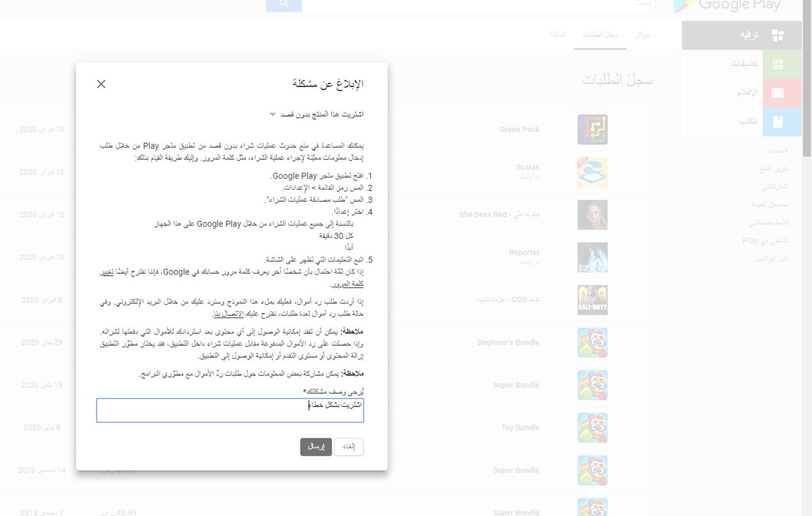
Task: Submit with the إرسال button
Action: [x=316, y=447]
